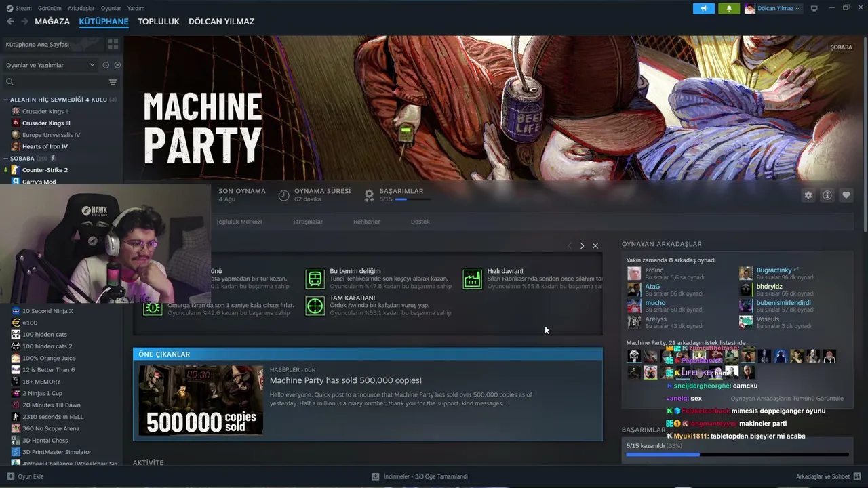The height and width of the screenshot is (488, 868).
Task: Click the 'TAM KAFADAN!' achievement icon
Action: pyautogui.click(x=315, y=306)
